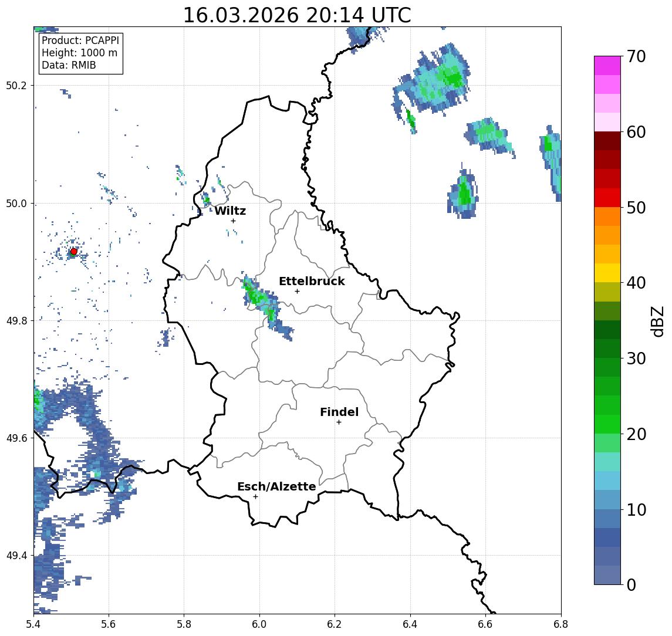This screenshot has height=636, width=672.
Task: Click the colorbar tick label 70
Action: pos(636,56)
